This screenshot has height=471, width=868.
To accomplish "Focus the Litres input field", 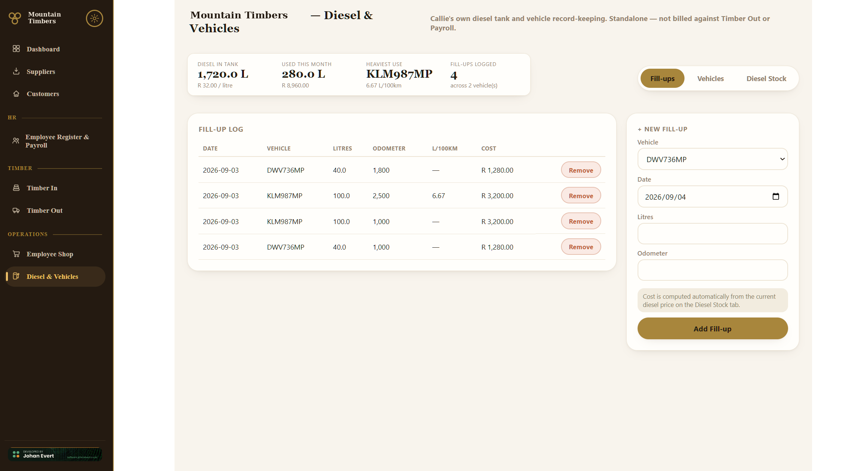I will tap(712, 233).
